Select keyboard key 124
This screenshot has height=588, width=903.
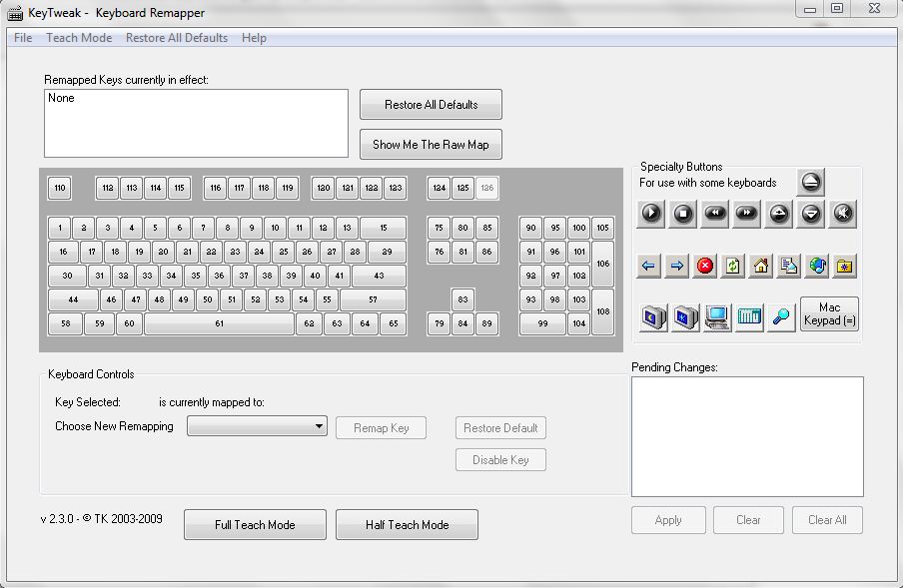click(x=440, y=188)
